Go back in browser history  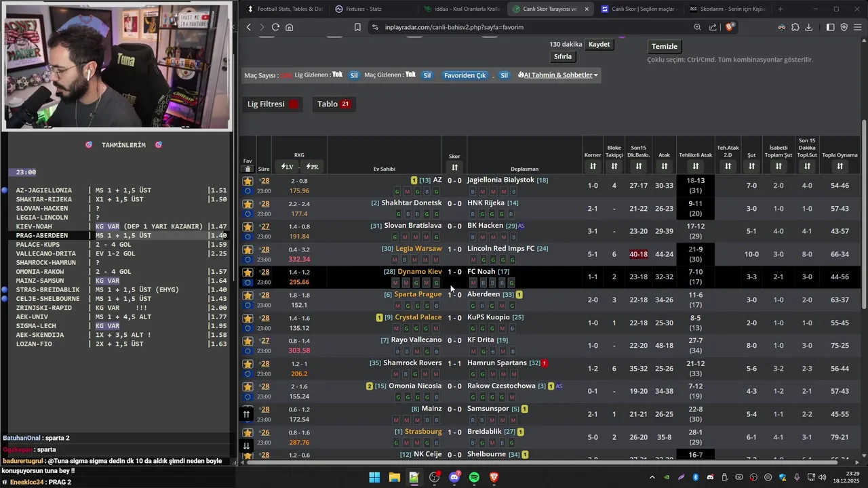[x=248, y=27]
